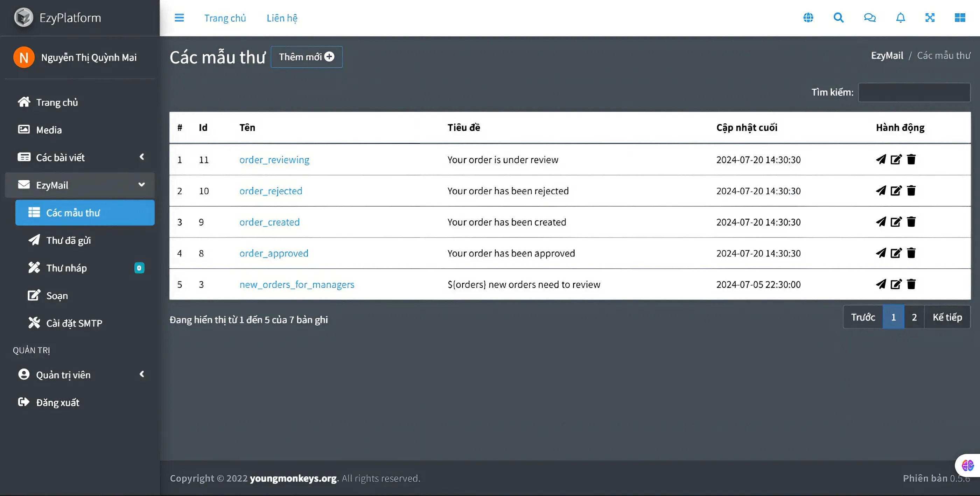This screenshot has width=980, height=496.
Task: Edit the order_reviewing template
Action: click(x=896, y=159)
